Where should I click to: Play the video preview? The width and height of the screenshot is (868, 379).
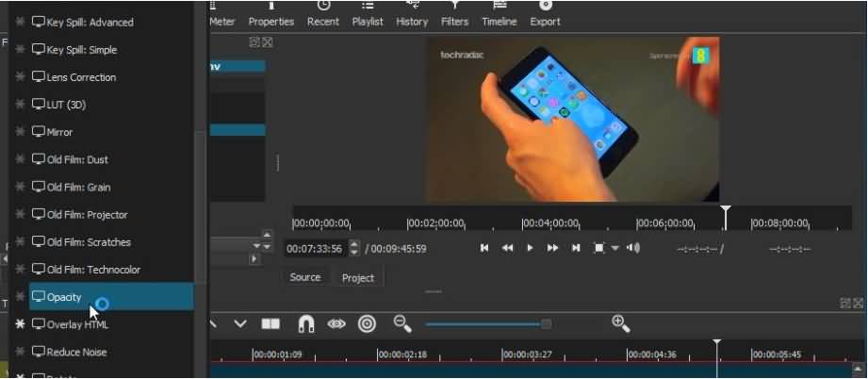[530, 248]
